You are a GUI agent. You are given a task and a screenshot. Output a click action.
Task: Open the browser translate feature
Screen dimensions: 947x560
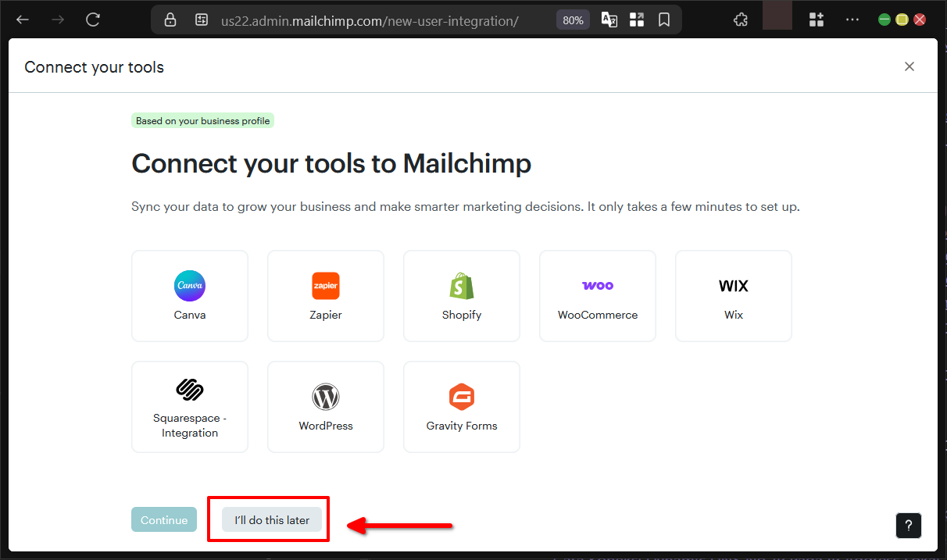point(609,20)
